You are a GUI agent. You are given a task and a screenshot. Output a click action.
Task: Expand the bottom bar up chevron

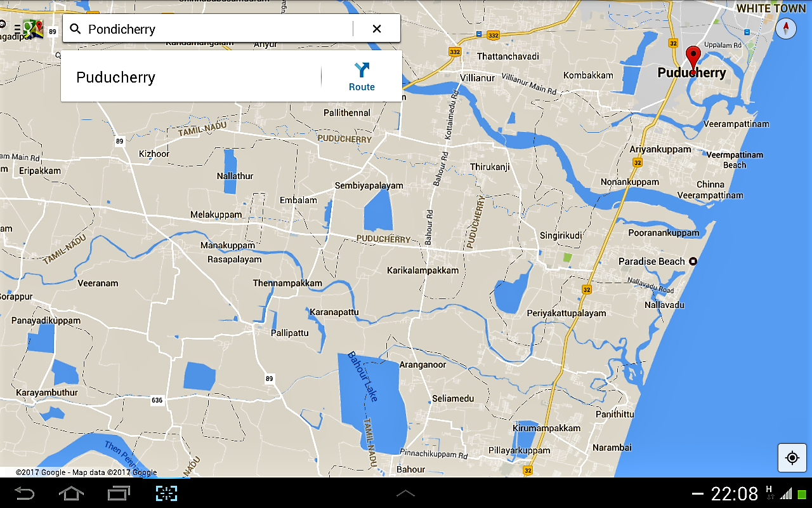pyautogui.click(x=405, y=493)
